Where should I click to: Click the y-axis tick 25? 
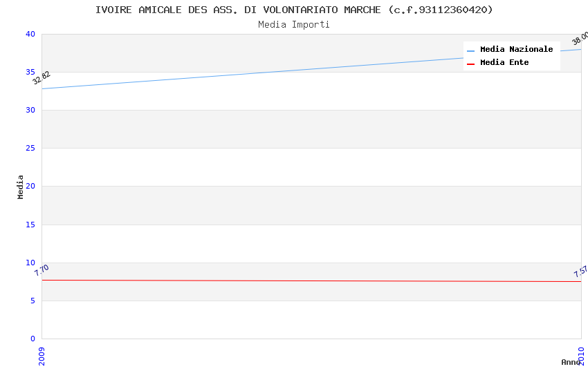point(30,149)
